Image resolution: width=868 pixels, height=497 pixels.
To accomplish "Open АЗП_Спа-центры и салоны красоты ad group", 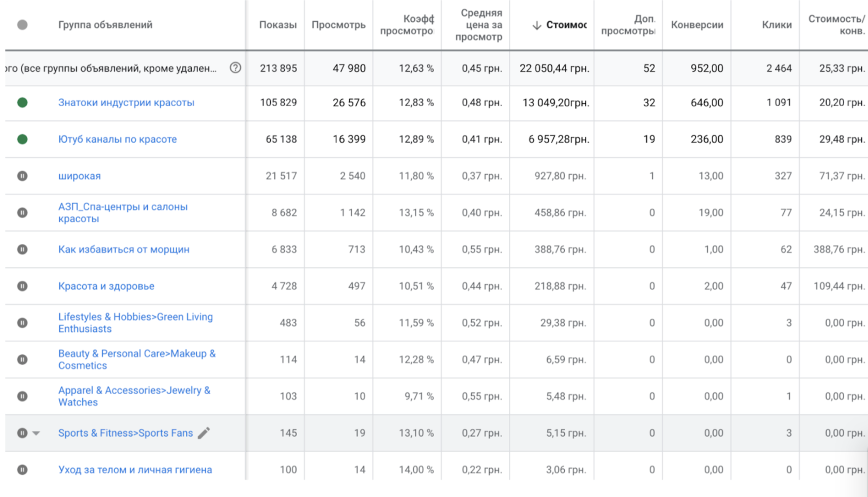I will click(x=123, y=212).
